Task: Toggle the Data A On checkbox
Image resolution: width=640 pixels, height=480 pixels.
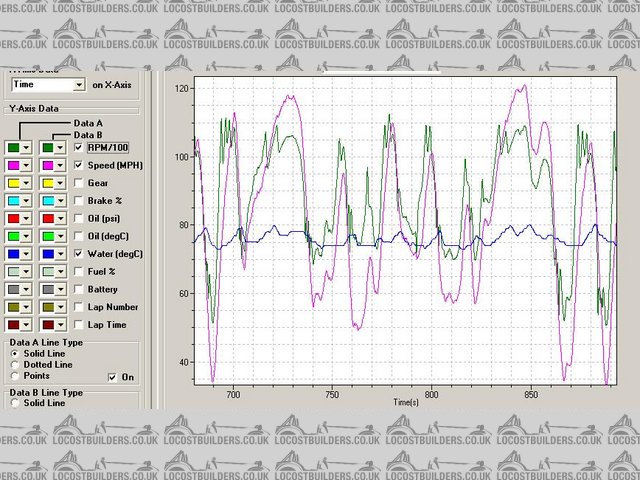Action: [113, 377]
